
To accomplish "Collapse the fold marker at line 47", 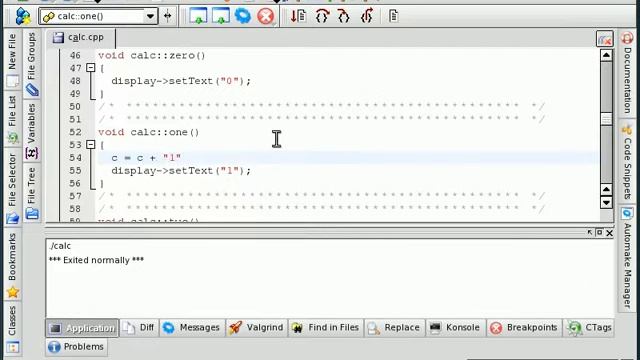I will point(91,68).
